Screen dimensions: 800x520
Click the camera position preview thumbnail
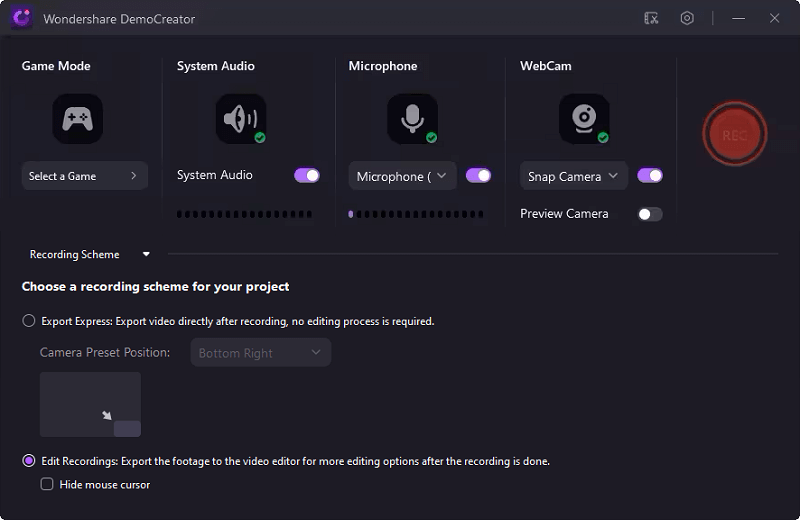90,404
